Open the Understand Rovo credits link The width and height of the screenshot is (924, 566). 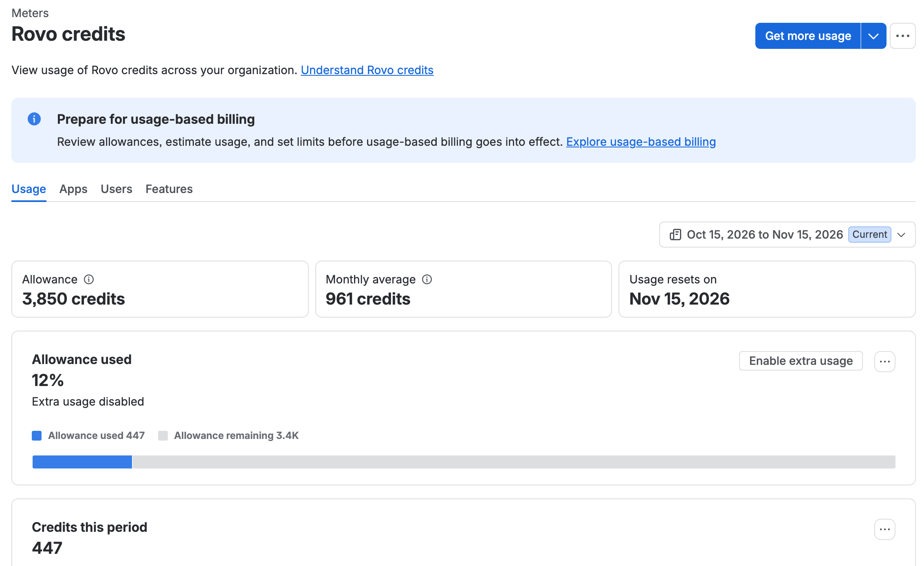pos(367,70)
